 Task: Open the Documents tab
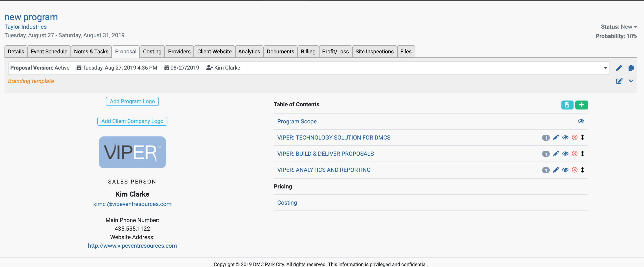(x=280, y=52)
